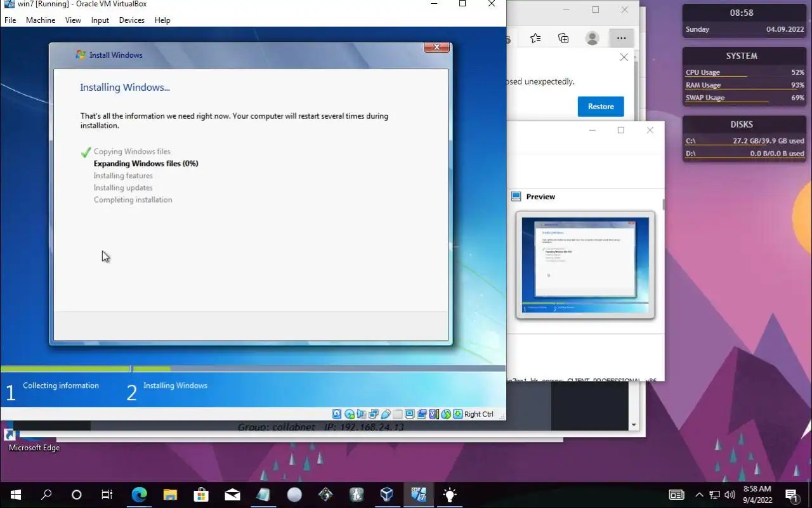
Task: Show hidden system tray icons
Action: click(x=699, y=495)
